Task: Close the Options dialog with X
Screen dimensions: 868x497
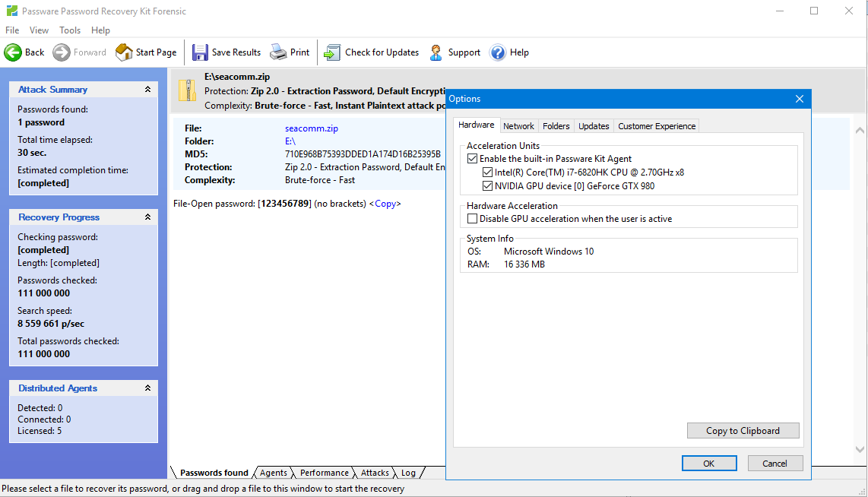Action: pyautogui.click(x=800, y=99)
